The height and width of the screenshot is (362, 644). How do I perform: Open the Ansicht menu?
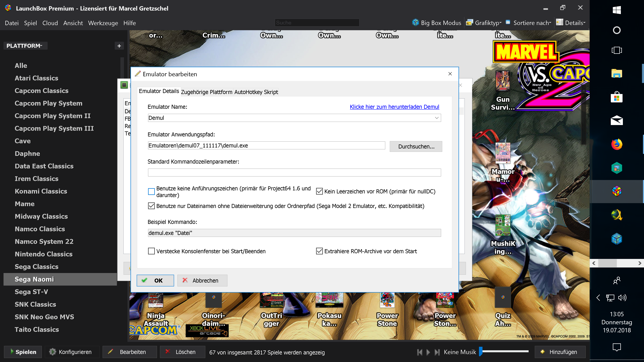73,23
